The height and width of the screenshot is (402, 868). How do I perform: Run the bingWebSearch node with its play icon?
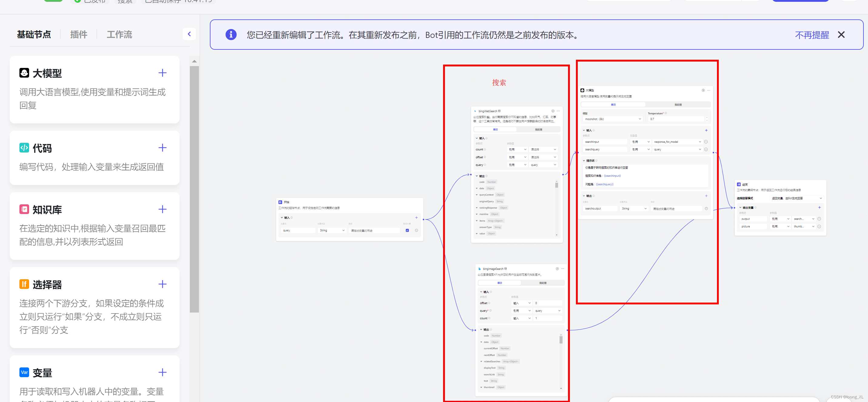553,111
